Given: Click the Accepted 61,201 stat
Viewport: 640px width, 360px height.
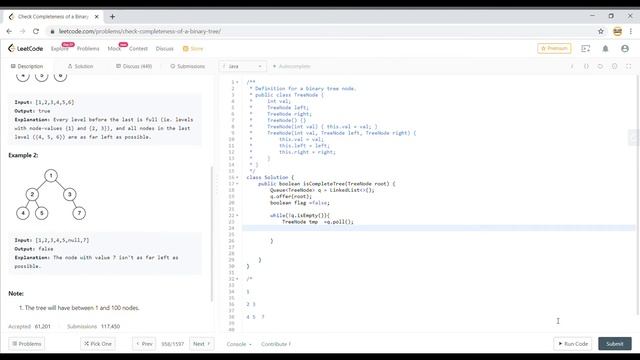Looking at the screenshot, I should click(x=29, y=327).
